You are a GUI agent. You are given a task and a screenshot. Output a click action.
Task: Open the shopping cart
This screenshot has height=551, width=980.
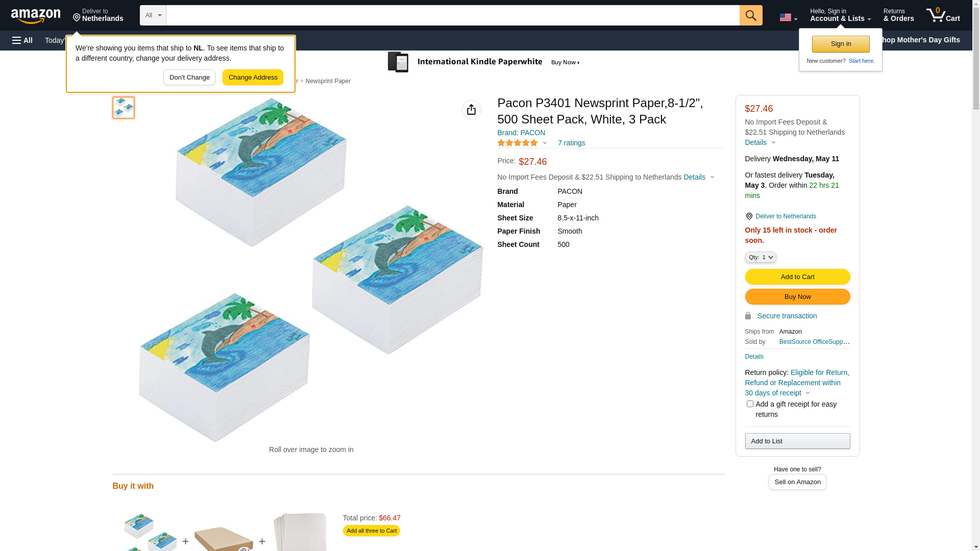pyautogui.click(x=943, y=15)
